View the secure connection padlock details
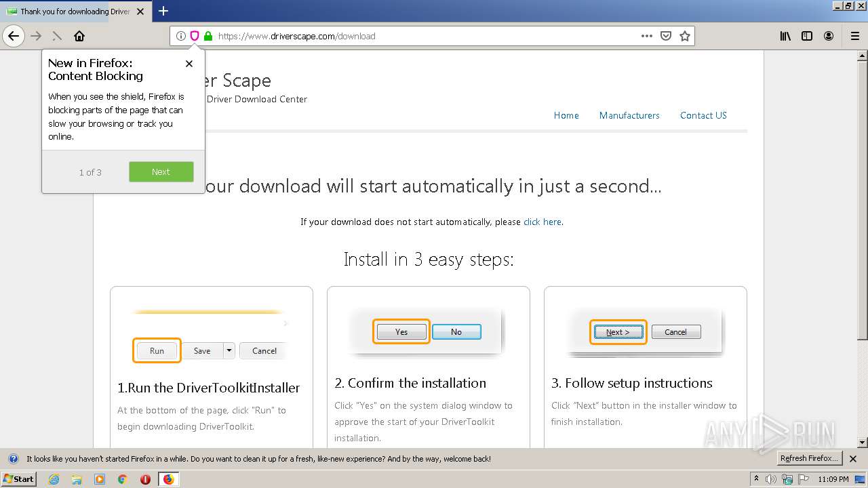Image resolution: width=868 pixels, height=488 pixels. click(x=208, y=36)
